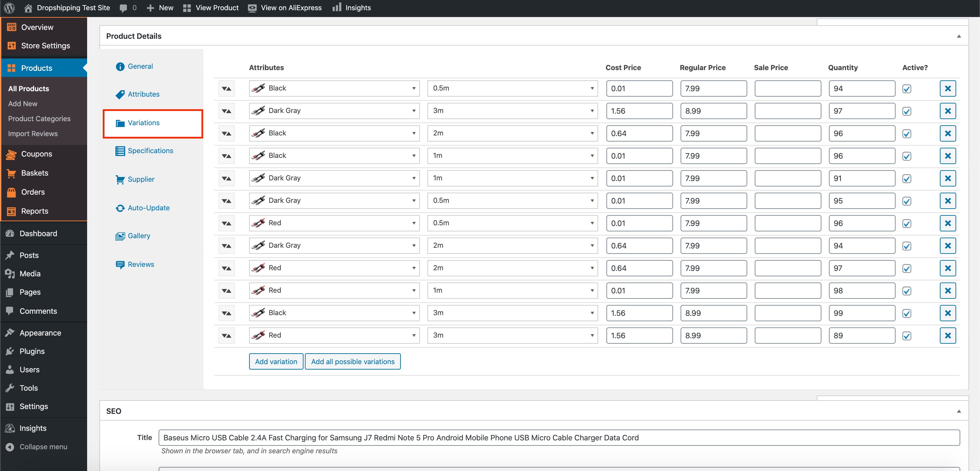Click the View on AliExpress icon link
The image size is (980, 471).
tap(252, 7)
